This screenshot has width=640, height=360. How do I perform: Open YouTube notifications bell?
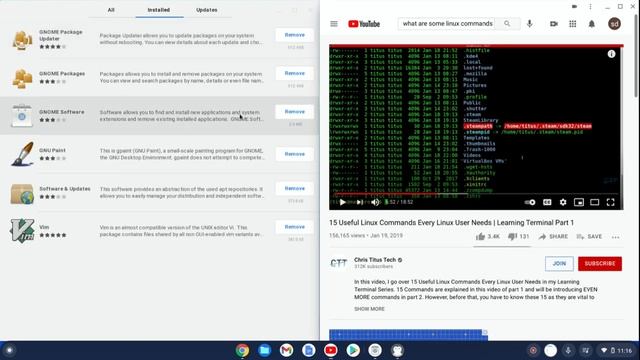(x=591, y=24)
